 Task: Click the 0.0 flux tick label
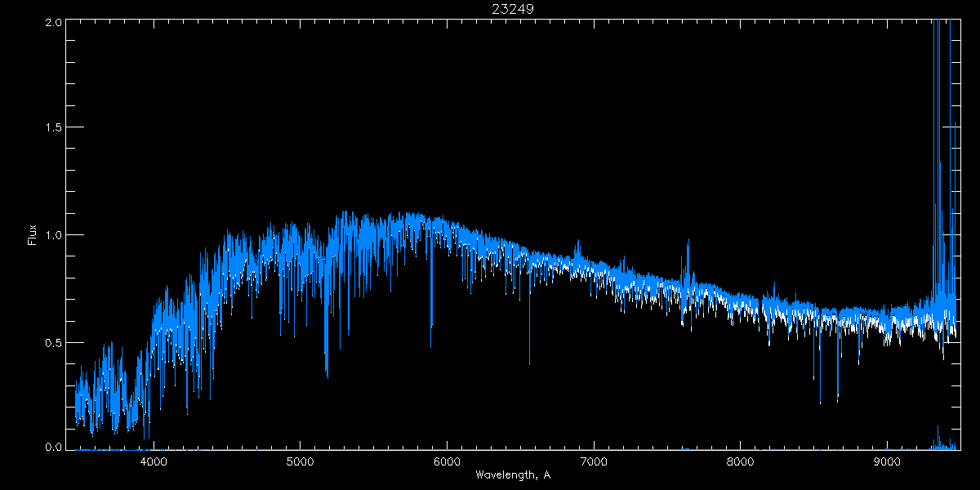(x=53, y=447)
